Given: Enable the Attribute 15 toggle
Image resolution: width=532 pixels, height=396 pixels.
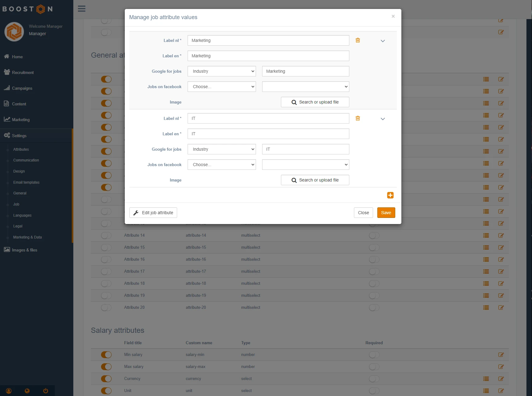Looking at the screenshot, I should tap(106, 247).
